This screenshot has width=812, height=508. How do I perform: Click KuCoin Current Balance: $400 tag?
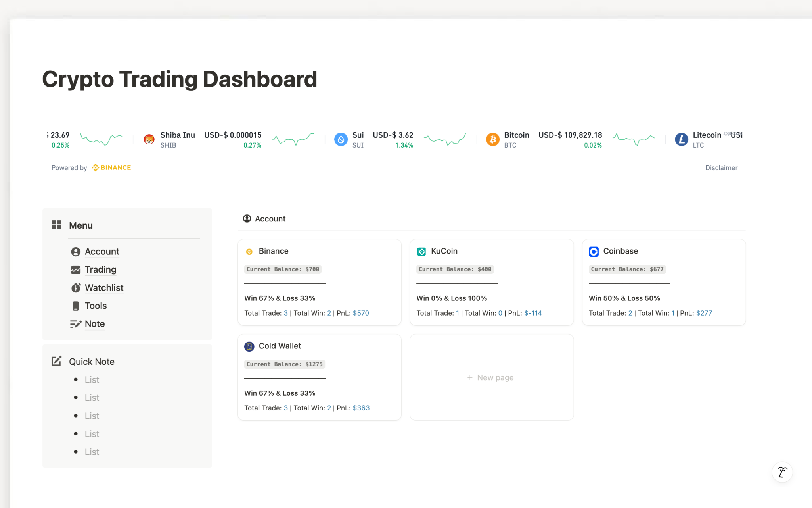click(x=455, y=269)
